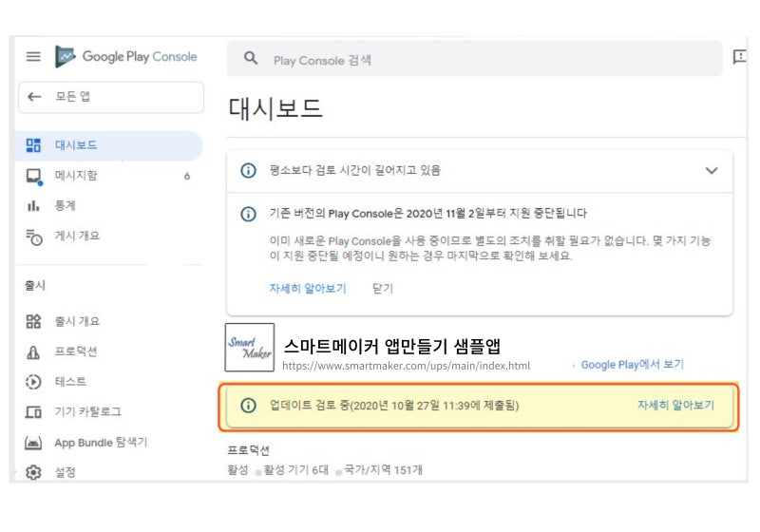Click the 대시보드 page heading
Image resolution: width=760 pixels, height=532 pixels.
tap(275, 108)
